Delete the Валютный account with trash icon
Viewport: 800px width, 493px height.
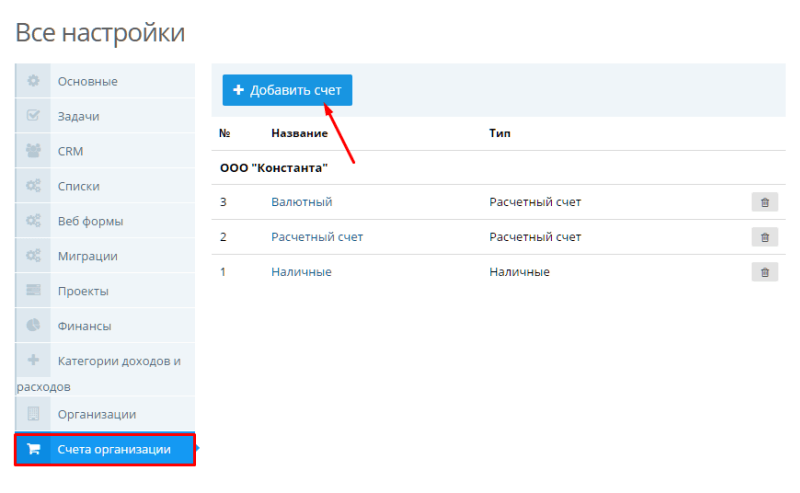[764, 202]
